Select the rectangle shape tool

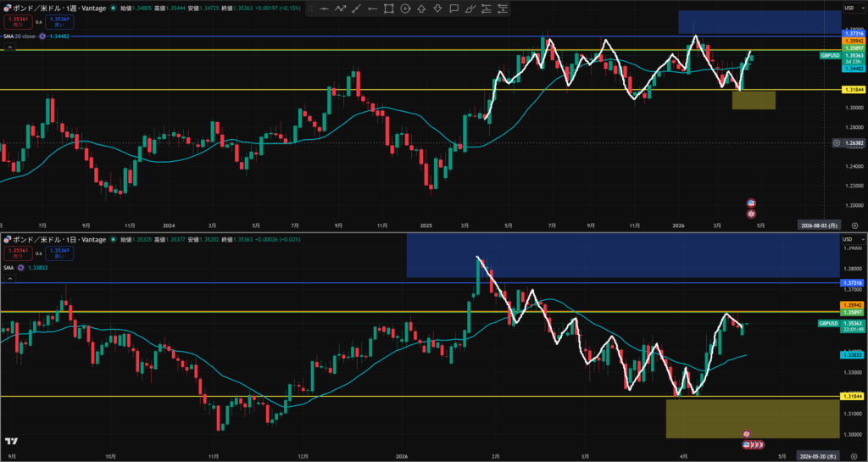[389, 8]
